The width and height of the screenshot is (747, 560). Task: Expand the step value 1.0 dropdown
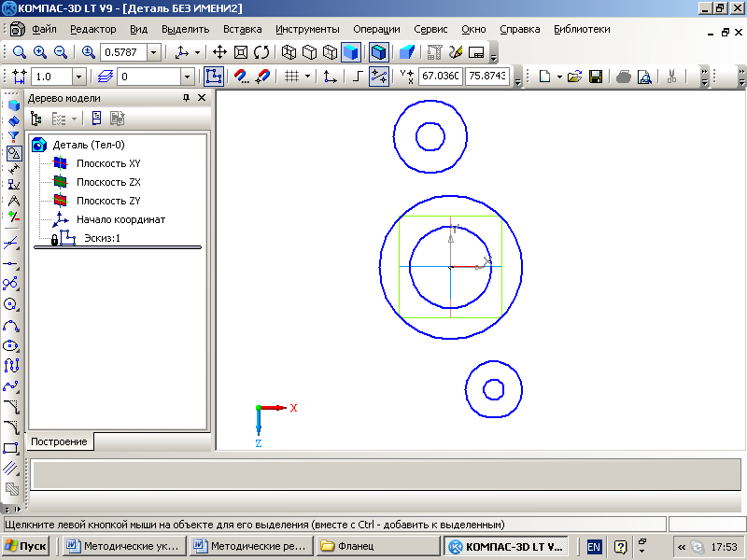[78, 77]
